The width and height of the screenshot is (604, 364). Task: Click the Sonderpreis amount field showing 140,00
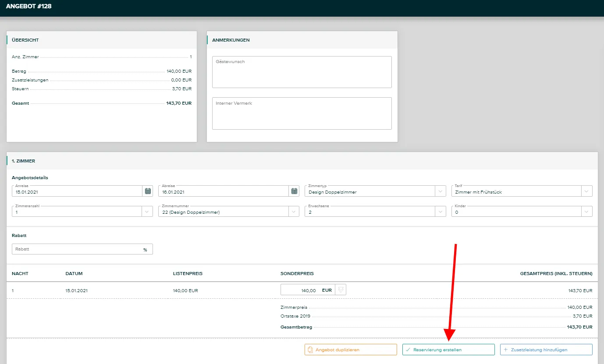coord(300,290)
